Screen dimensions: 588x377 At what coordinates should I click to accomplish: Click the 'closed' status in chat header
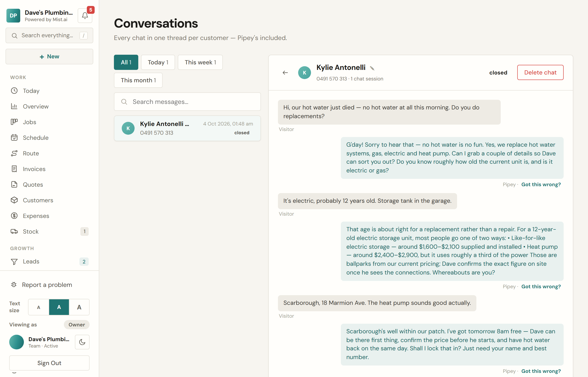click(498, 73)
